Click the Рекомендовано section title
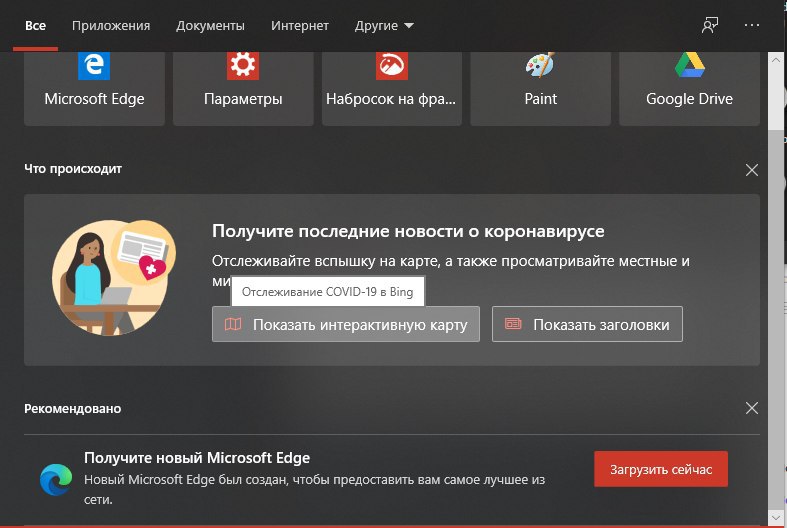Image resolution: width=787 pixels, height=528 pixels. coord(72,409)
